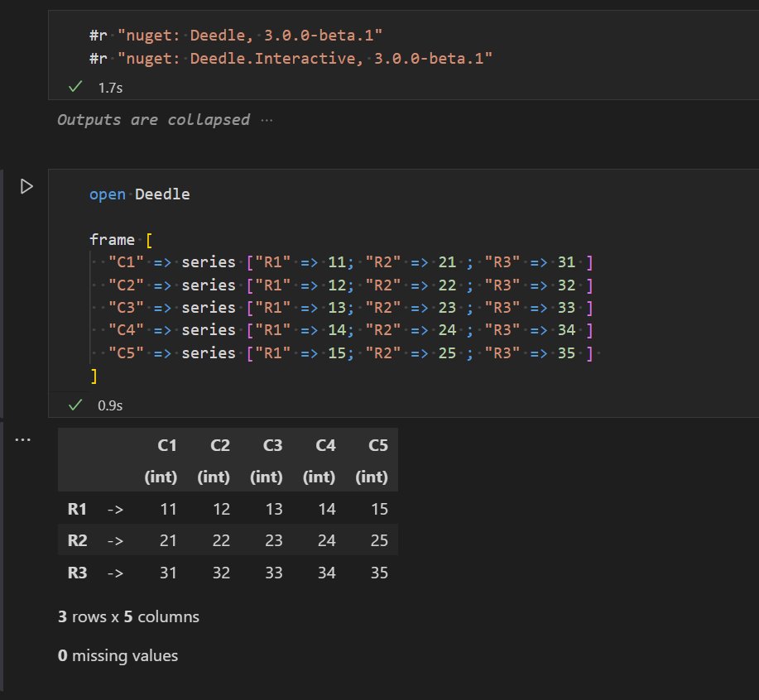Screen dimensions: 759x700
Task: Expand collapsed outputs ellipsis
Action: click(267, 120)
